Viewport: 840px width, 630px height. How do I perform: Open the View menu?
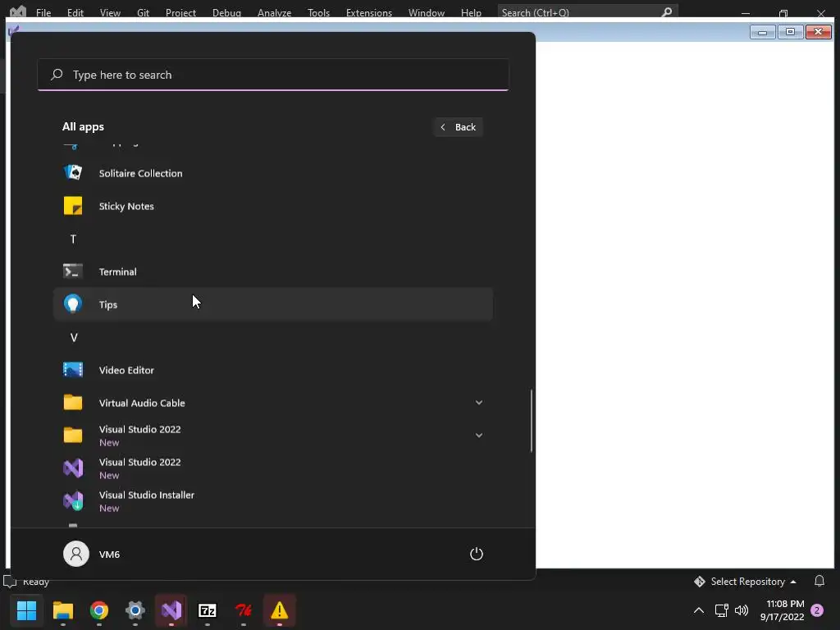click(110, 12)
